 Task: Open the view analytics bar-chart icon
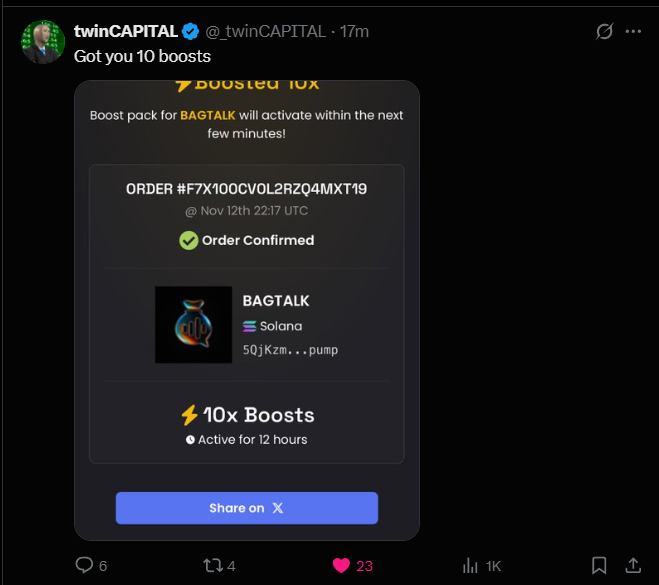pos(469,565)
